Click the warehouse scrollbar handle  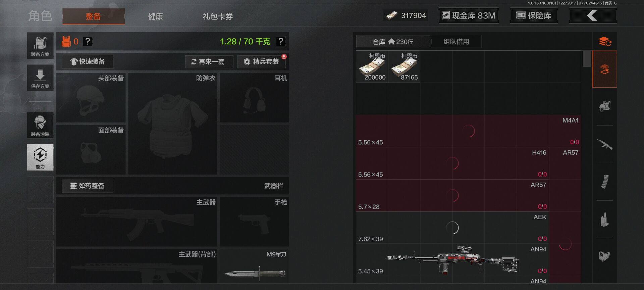tap(587, 59)
